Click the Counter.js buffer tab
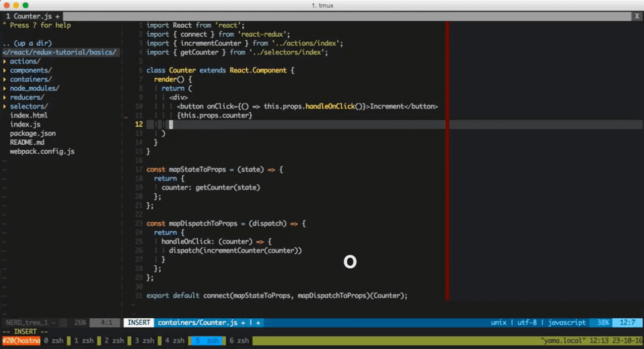Image resolution: width=644 pixels, height=349 pixels. [33, 16]
